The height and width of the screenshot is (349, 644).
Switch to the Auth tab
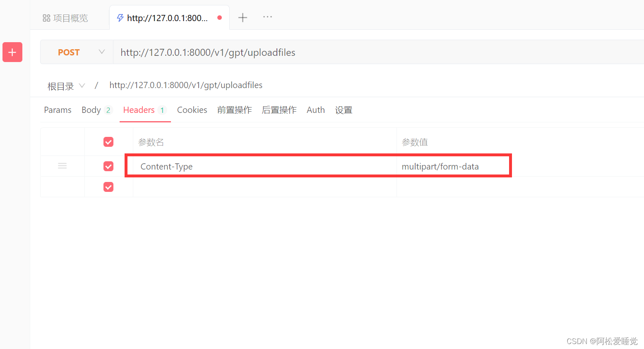[316, 110]
